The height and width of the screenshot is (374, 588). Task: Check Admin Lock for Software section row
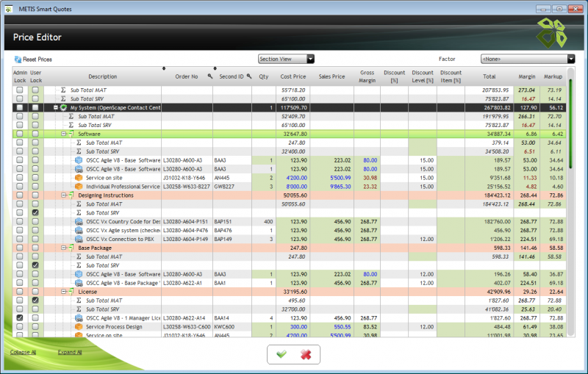tap(20, 134)
